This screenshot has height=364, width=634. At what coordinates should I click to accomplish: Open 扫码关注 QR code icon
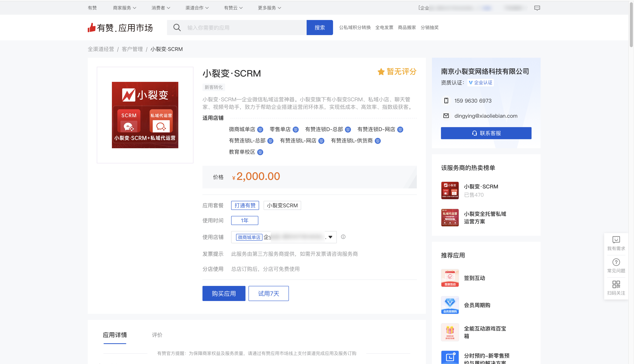(616, 284)
